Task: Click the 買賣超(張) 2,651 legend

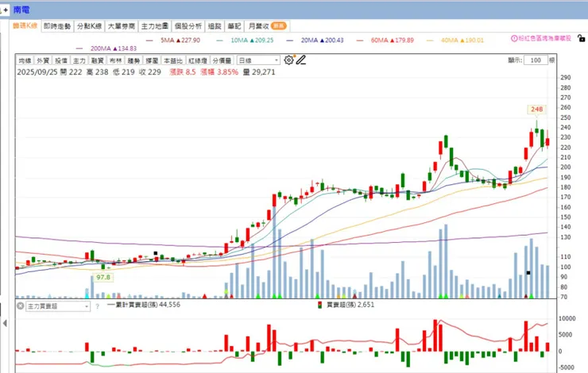Action: [x=346, y=305]
